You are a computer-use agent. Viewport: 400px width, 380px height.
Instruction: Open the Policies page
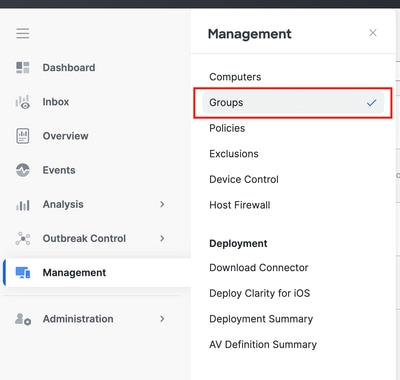tap(227, 128)
